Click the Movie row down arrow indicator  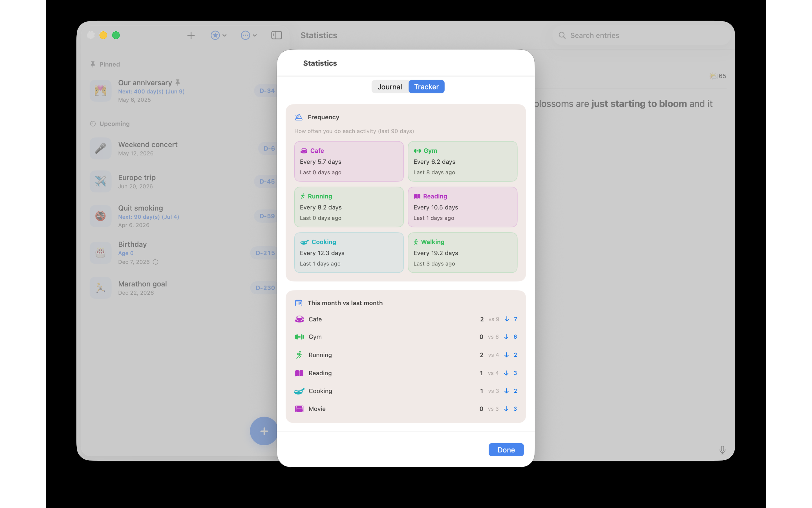[506, 409]
